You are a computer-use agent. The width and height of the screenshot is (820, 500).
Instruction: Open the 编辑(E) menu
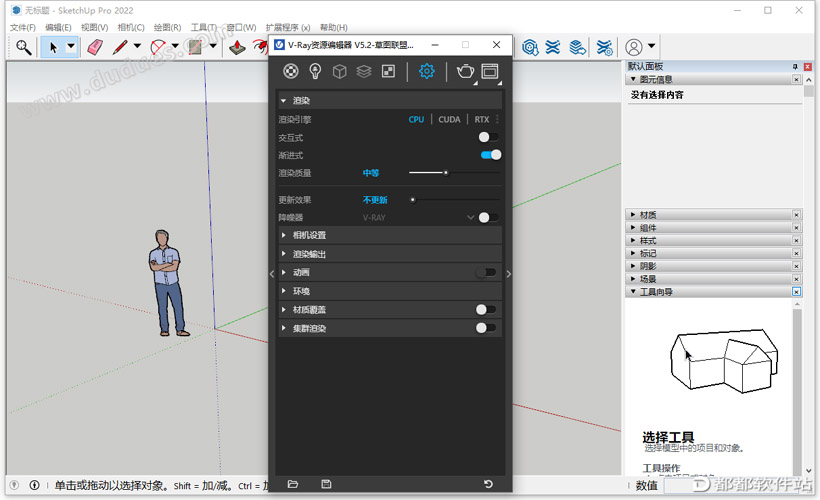tap(58, 27)
